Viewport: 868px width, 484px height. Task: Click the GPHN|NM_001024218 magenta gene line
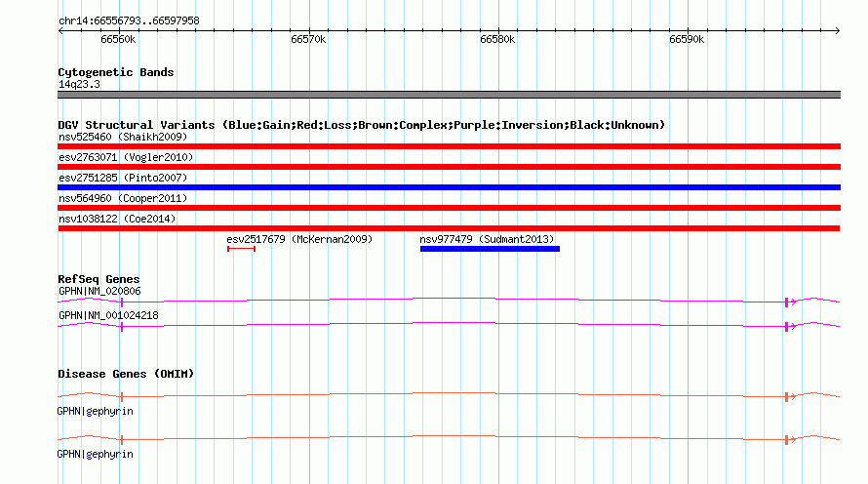449,325
